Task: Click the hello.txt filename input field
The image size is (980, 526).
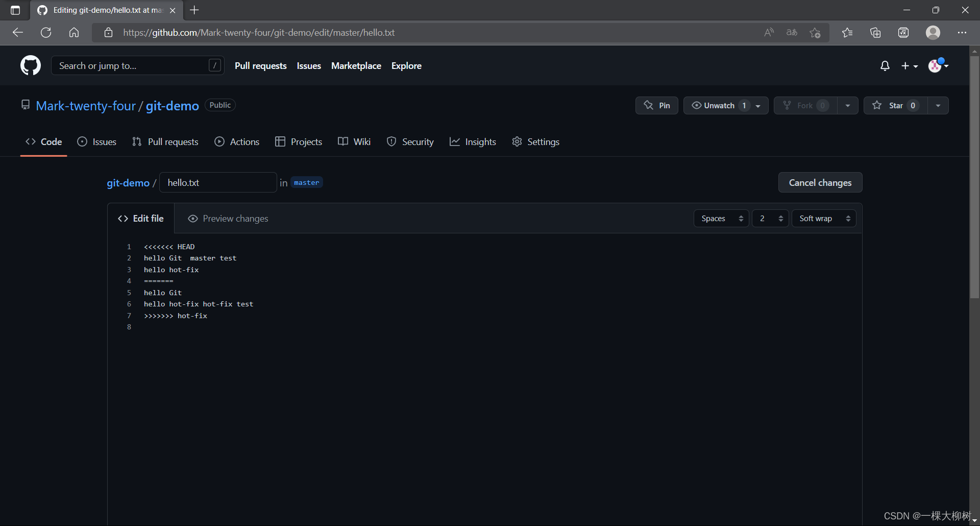Action: 218,182
